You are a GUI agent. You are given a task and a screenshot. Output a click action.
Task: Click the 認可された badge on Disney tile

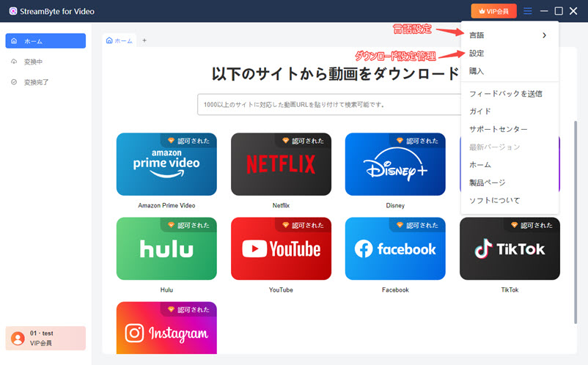(x=417, y=141)
